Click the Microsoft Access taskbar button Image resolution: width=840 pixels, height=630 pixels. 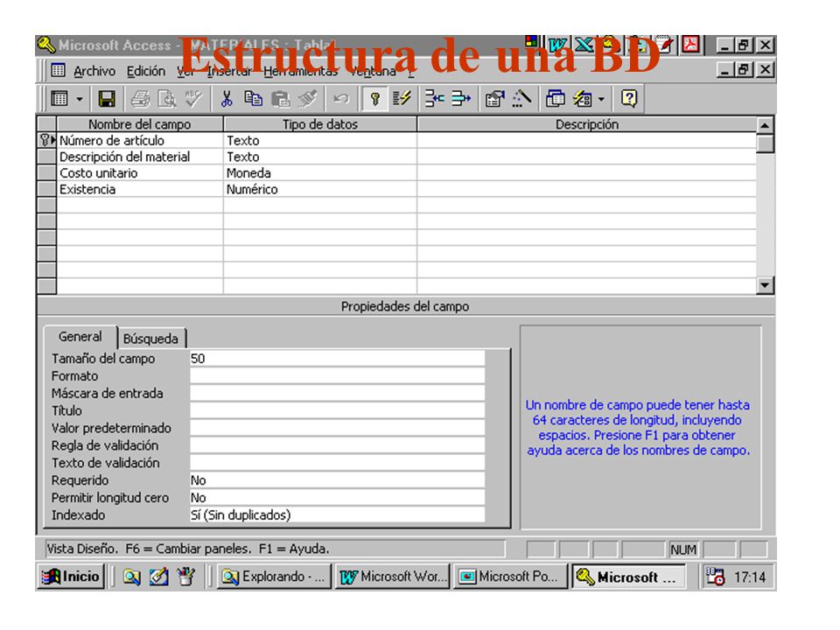[x=628, y=577]
